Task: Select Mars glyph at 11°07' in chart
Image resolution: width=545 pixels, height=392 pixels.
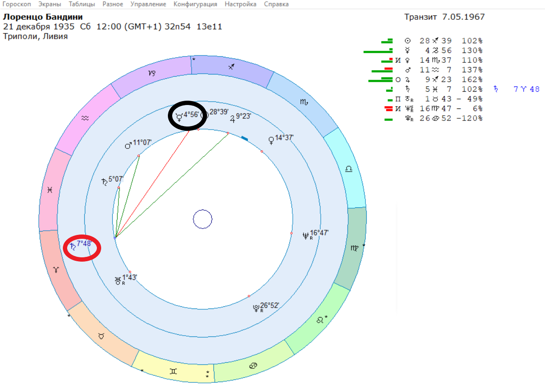Action: (x=128, y=145)
